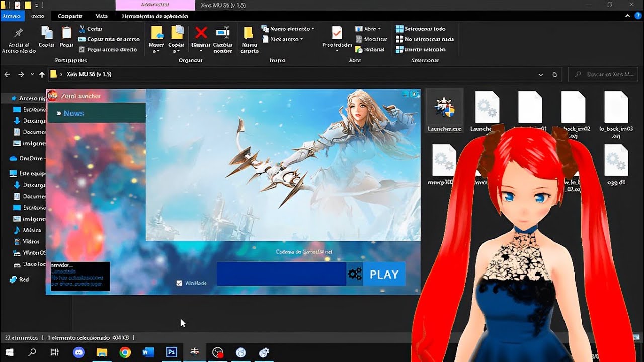Image resolution: width=644 pixels, height=362 pixels.
Task: Create a Nueva carpeta
Action: (249, 39)
